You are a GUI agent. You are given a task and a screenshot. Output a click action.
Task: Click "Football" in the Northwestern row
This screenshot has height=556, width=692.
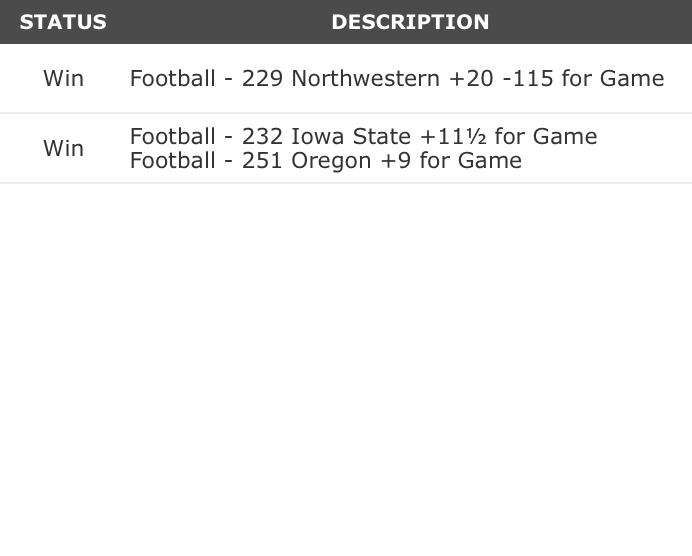click(172, 78)
